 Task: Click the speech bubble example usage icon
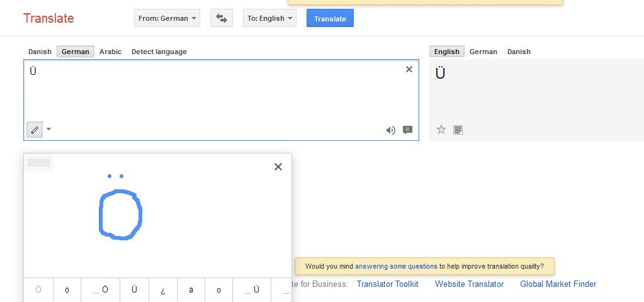pyautogui.click(x=407, y=130)
